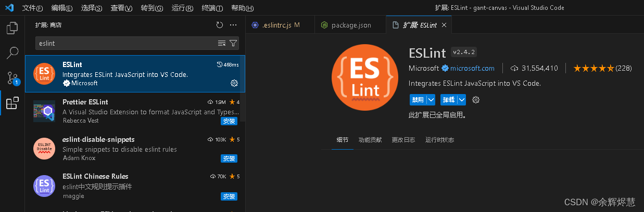Expand the 禁用 button dropdown arrow
Image resolution: width=644 pixels, height=212 pixels.
(x=431, y=100)
